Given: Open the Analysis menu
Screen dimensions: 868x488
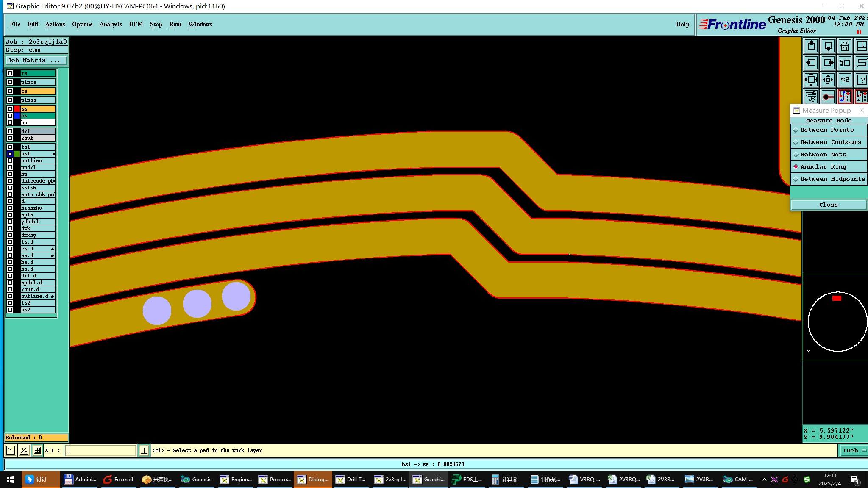Looking at the screenshot, I should coord(111,24).
